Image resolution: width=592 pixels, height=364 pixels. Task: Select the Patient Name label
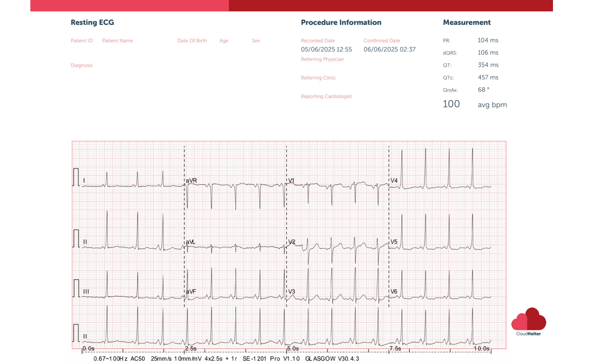tap(118, 41)
